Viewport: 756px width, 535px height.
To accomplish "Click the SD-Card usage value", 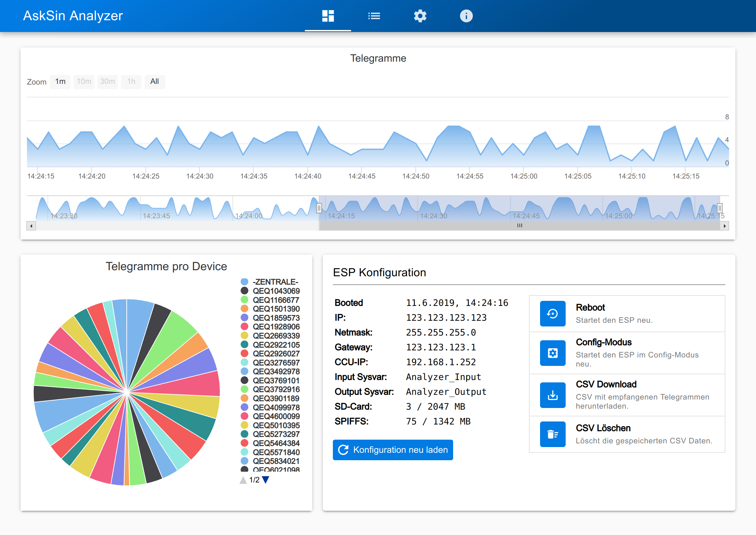I will tap(435, 407).
